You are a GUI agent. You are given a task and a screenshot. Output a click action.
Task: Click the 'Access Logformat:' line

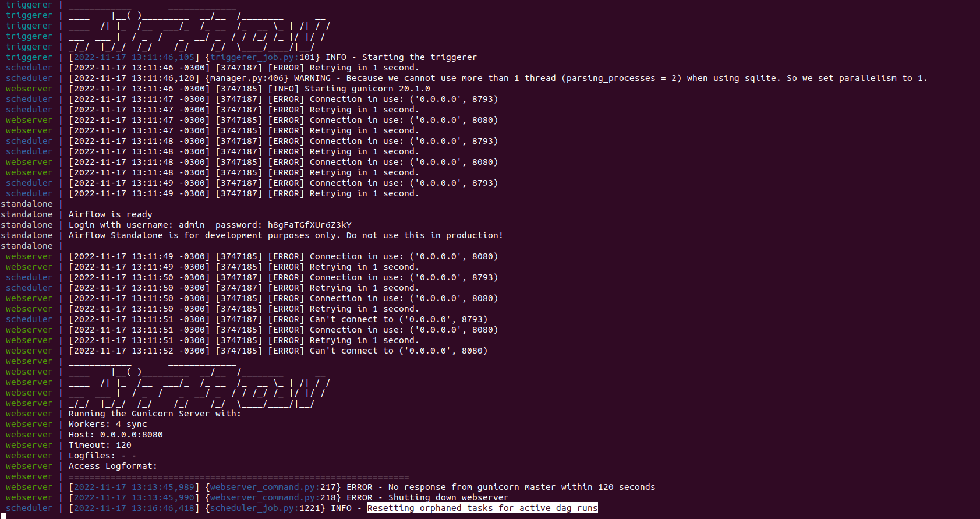pyautogui.click(x=113, y=466)
